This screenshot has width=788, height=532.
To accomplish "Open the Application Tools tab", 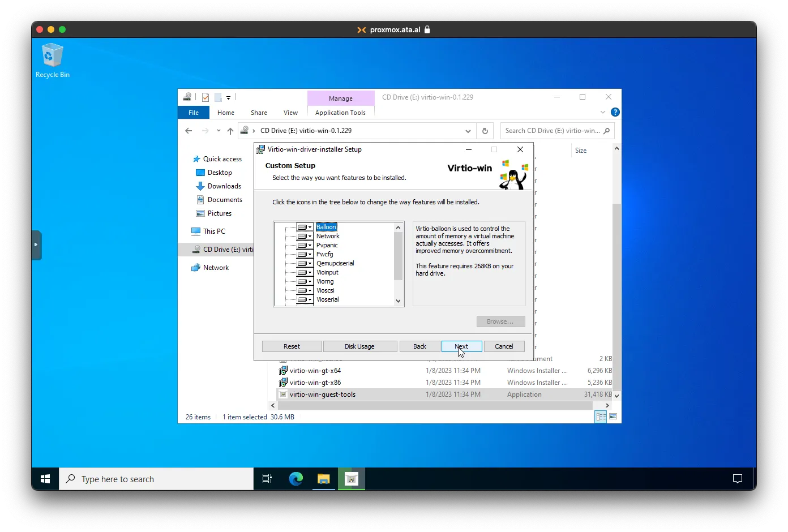I will (x=340, y=113).
